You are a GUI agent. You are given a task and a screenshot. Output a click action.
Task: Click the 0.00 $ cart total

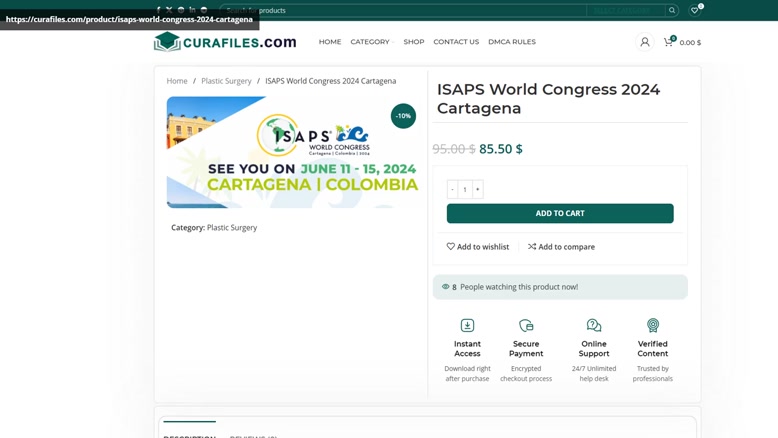[690, 43]
